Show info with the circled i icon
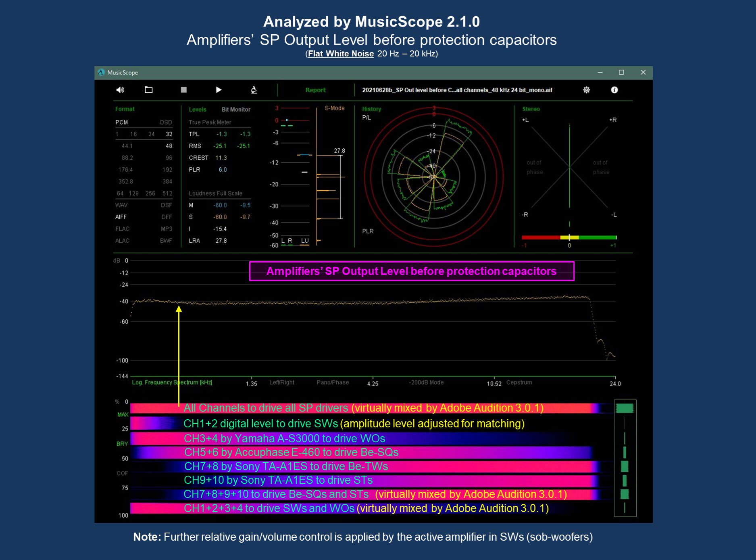The image size is (756, 560). [x=614, y=90]
